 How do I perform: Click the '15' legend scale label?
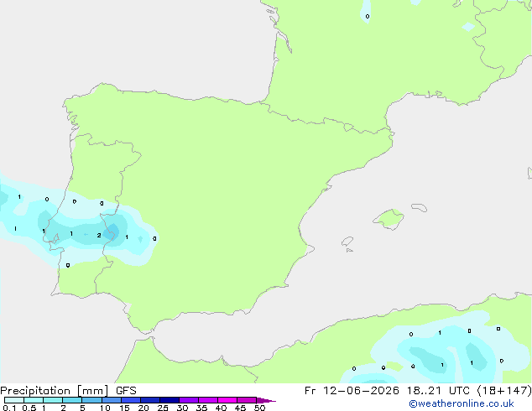tap(124, 408)
